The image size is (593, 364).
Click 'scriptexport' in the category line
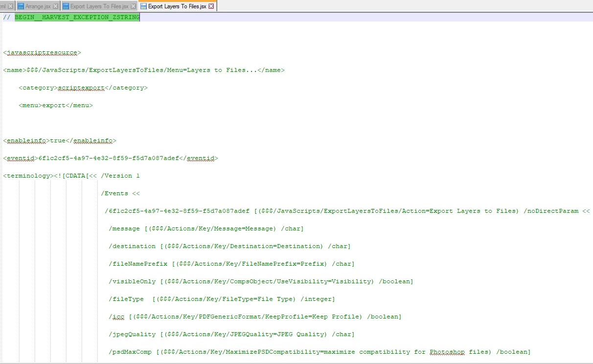(81, 88)
